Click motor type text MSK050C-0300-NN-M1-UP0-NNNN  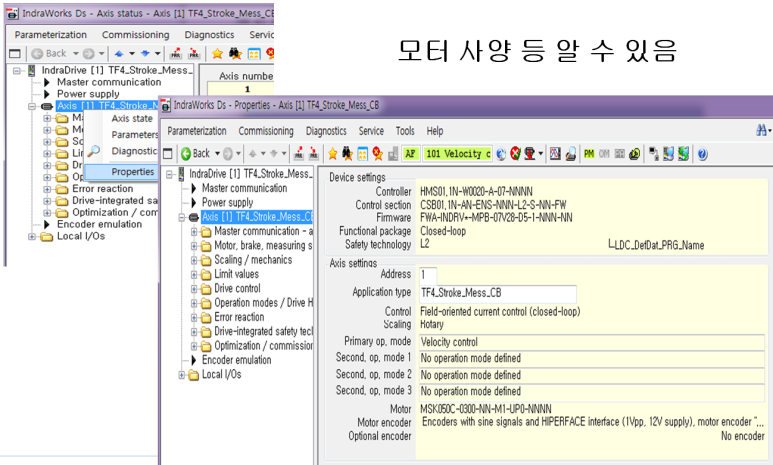click(x=486, y=409)
